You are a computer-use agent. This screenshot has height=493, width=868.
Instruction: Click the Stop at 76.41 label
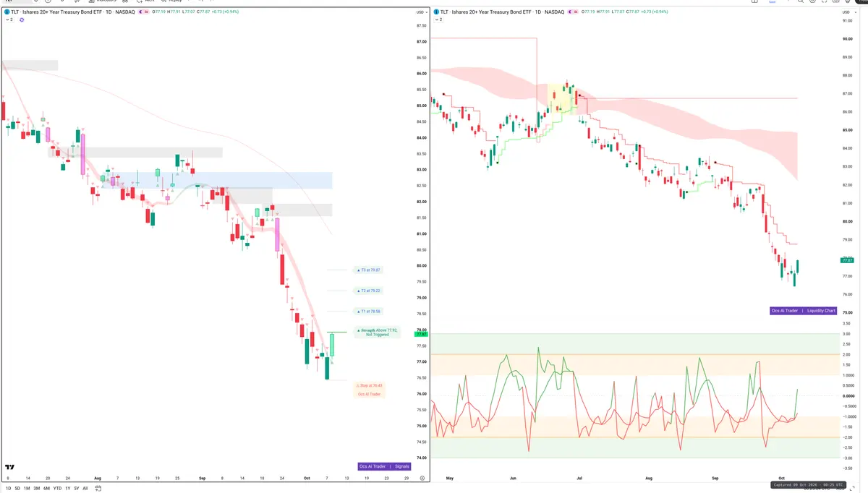pyautogui.click(x=369, y=385)
